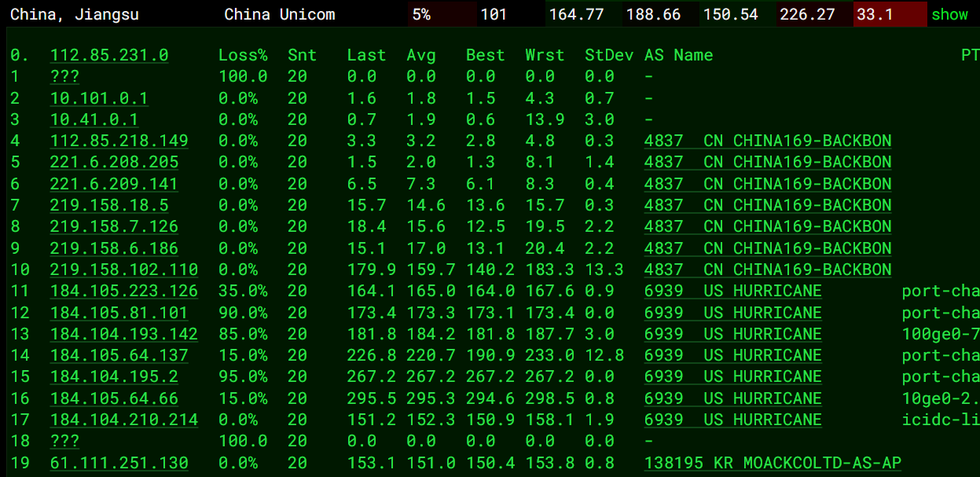Click hop 4's 4837 CN CHINA169-BACKBON link
The height and width of the screenshot is (477, 980).
[x=768, y=141]
